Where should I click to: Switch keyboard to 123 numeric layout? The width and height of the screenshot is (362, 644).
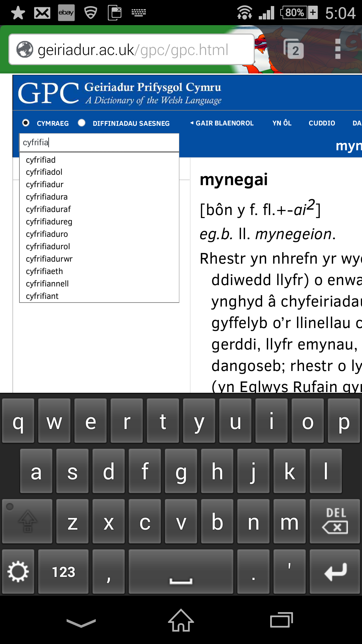click(63, 572)
